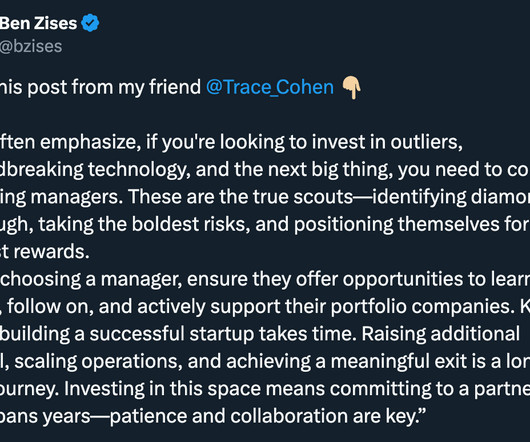Viewport: 530px width, 442px height.
Task: Click the line mentioning 'invest in outliers'
Action: 231,142
